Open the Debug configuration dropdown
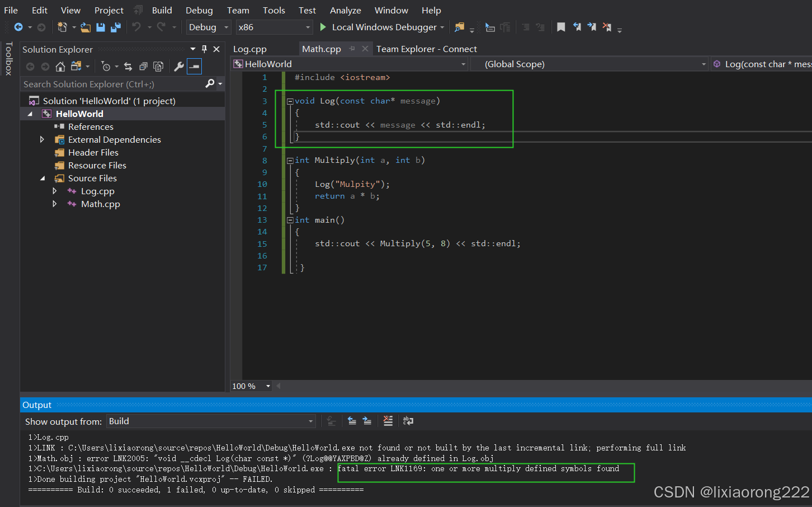This screenshot has width=812, height=507. (x=208, y=27)
